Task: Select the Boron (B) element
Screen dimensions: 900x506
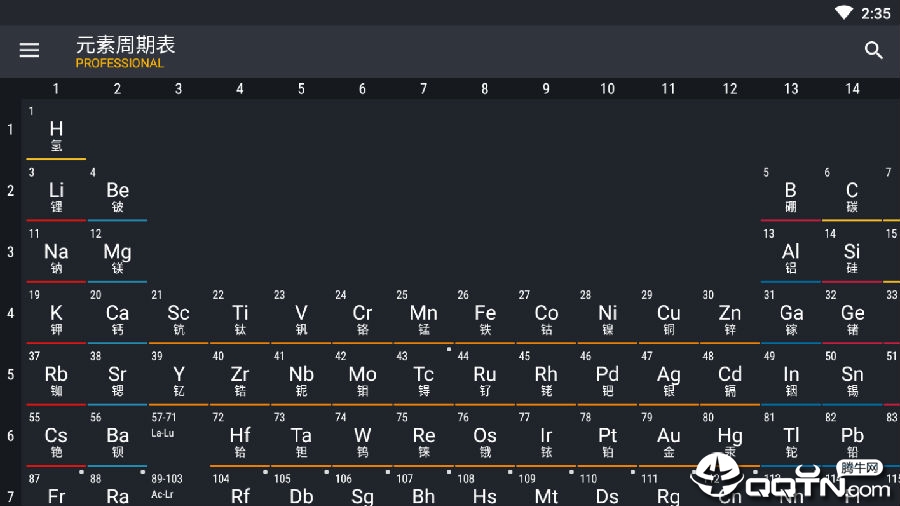Action: pos(790,193)
